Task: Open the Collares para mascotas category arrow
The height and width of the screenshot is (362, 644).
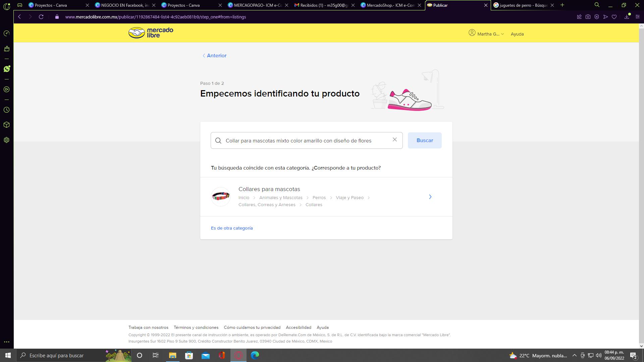Action: click(x=430, y=197)
